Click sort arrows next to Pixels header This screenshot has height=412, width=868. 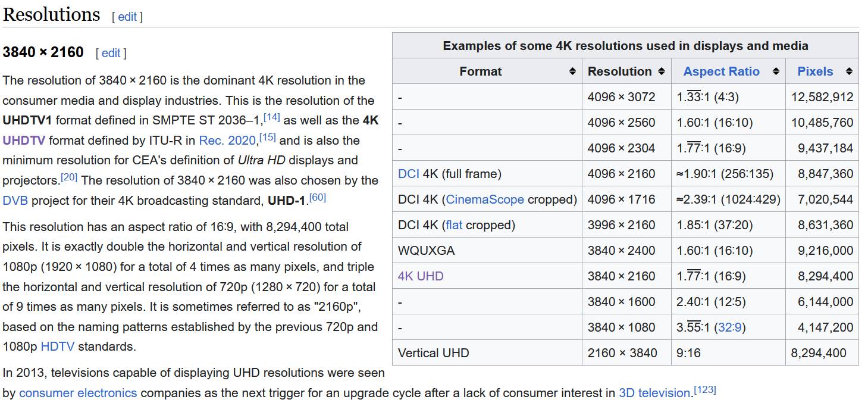pos(849,71)
